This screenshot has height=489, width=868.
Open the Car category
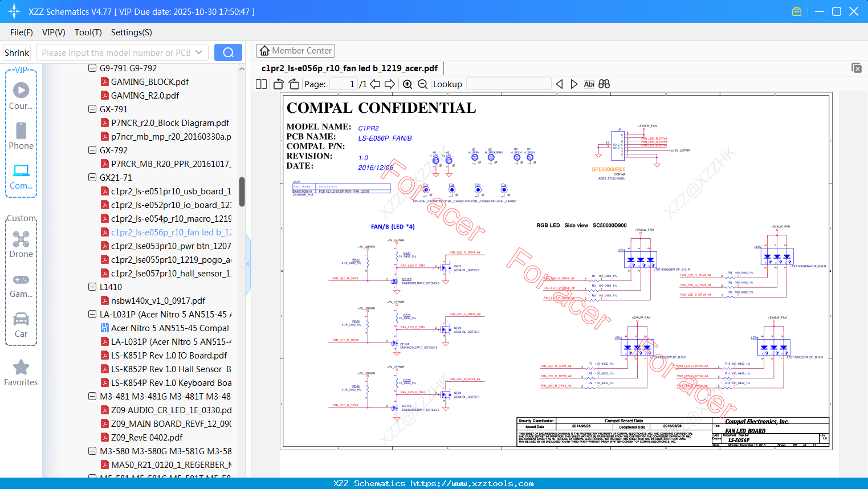(21, 324)
